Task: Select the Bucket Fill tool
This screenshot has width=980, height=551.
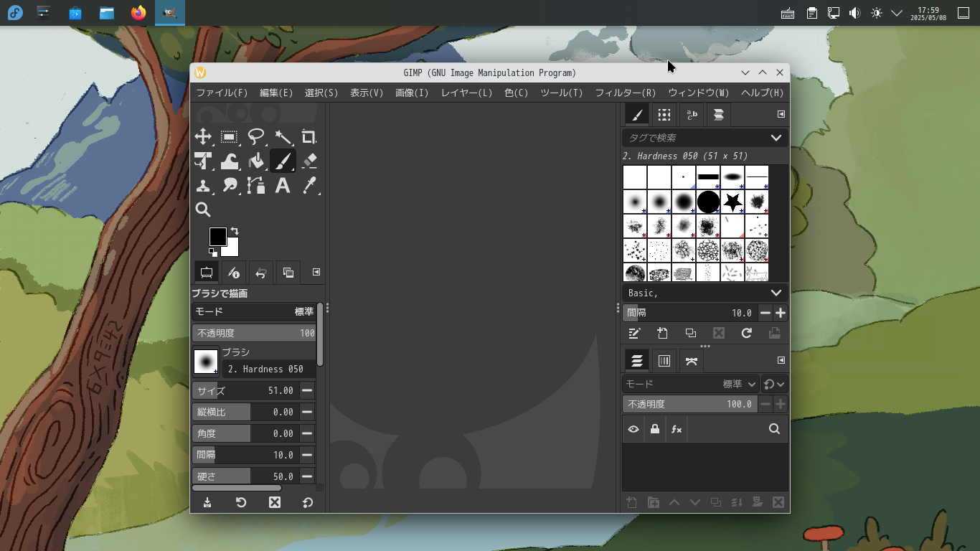Action: tap(256, 161)
